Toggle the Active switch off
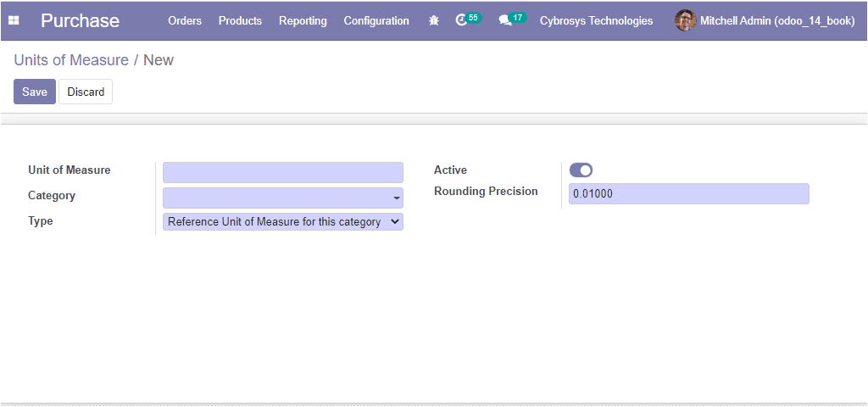This screenshot has width=868, height=407. click(581, 170)
